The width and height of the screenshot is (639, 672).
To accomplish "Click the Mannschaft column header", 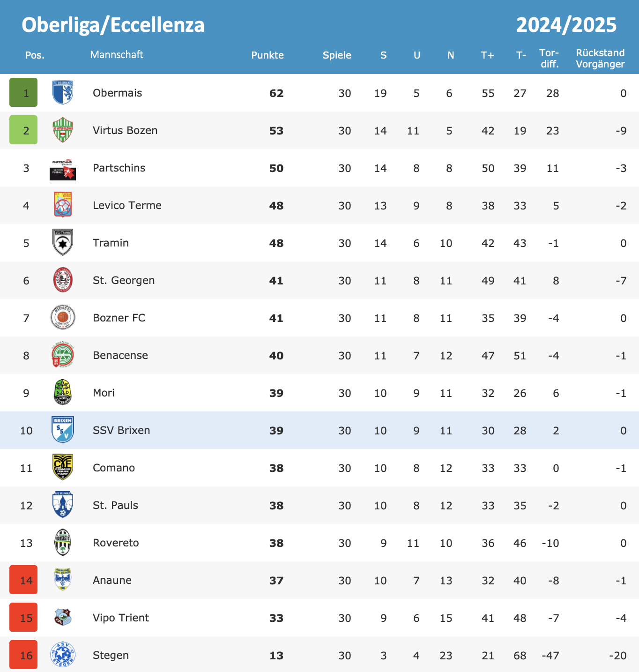I will point(117,55).
